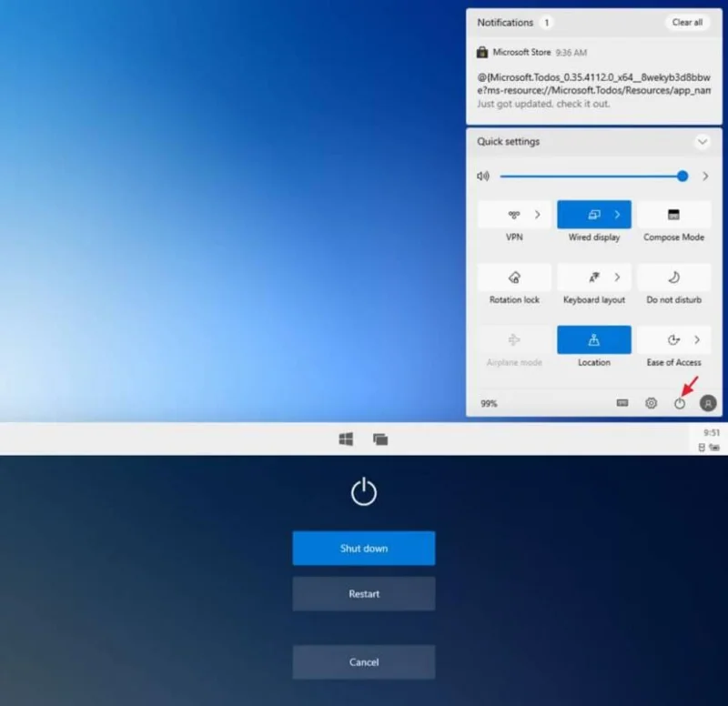This screenshot has height=706, width=728.
Task: Open settings via the gear icon
Action: click(x=651, y=403)
